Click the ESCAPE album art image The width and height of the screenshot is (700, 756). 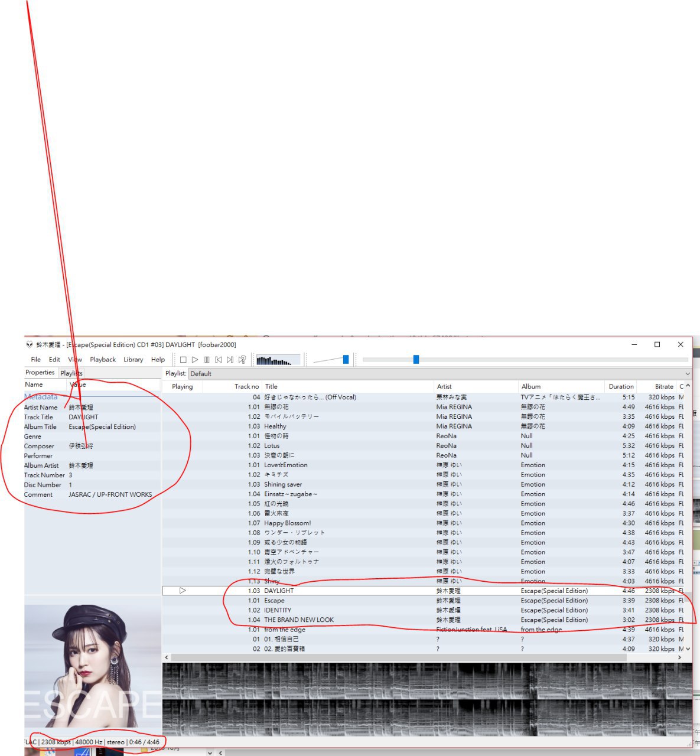(93, 666)
